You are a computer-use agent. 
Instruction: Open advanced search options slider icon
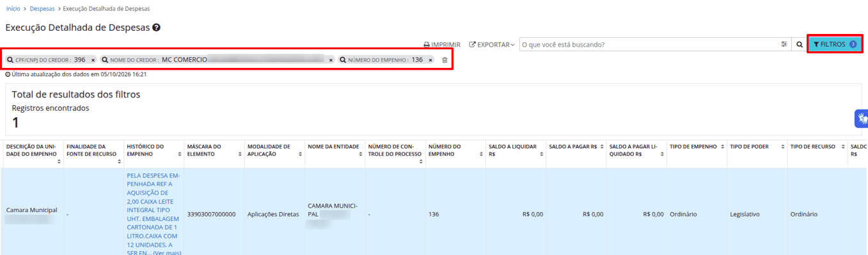tap(784, 45)
